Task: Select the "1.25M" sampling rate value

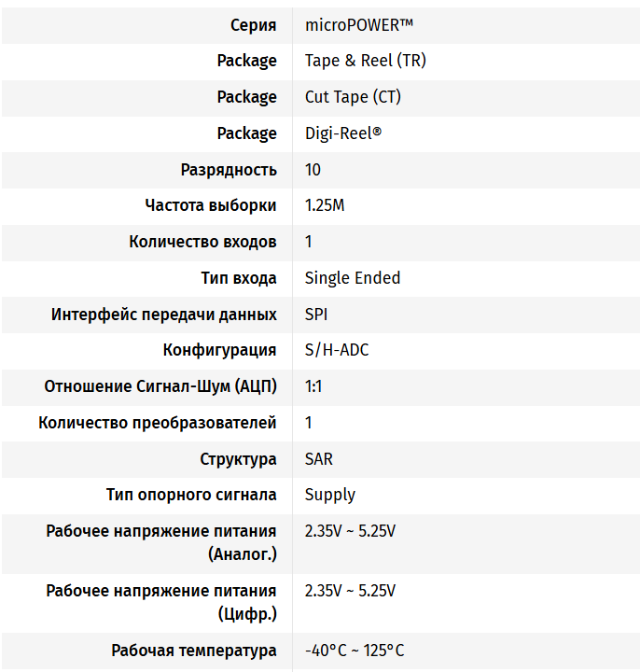Action: pos(325,205)
